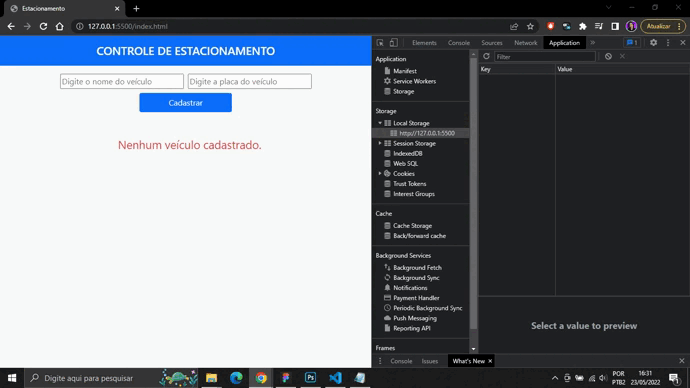Click the sidebar vertical scrollbar
The height and width of the screenshot is (388, 690).
pyautogui.click(x=473, y=194)
